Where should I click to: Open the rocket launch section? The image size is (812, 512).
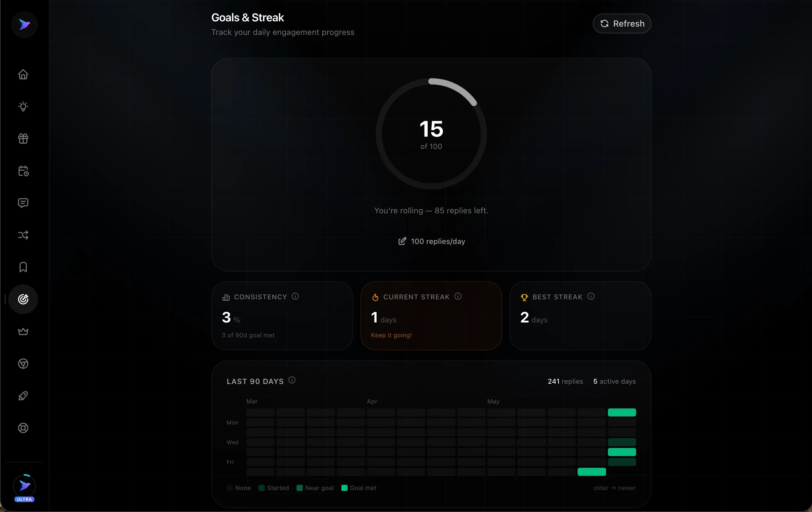coord(23,396)
